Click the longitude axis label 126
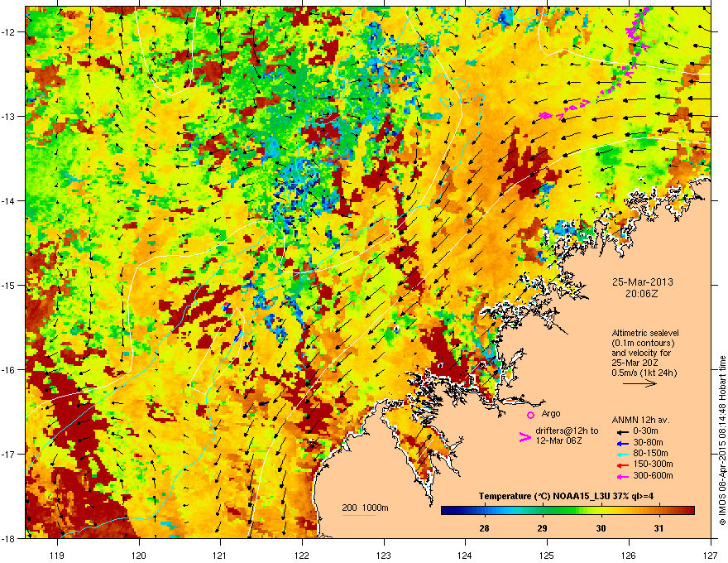 [629, 556]
